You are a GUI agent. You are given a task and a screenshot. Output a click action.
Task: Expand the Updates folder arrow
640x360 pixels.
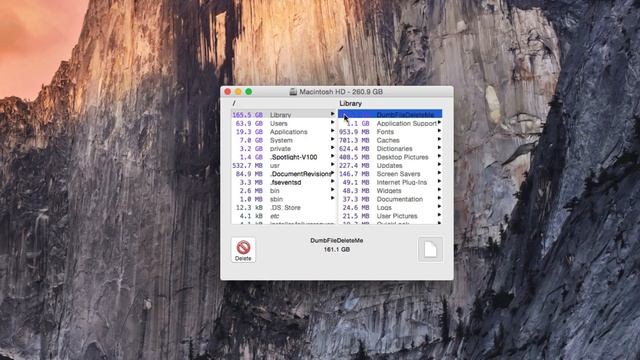pyautogui.click(x=439, y=164)
